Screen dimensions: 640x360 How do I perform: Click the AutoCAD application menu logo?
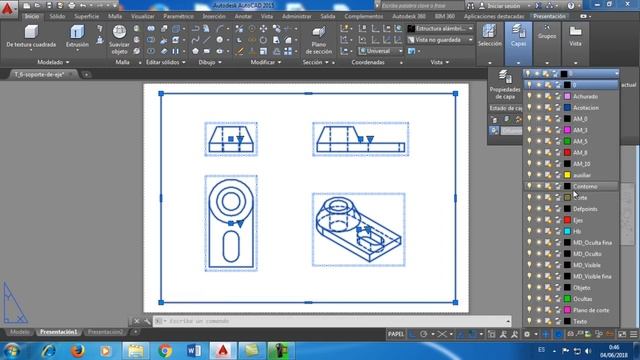point(7,8)
